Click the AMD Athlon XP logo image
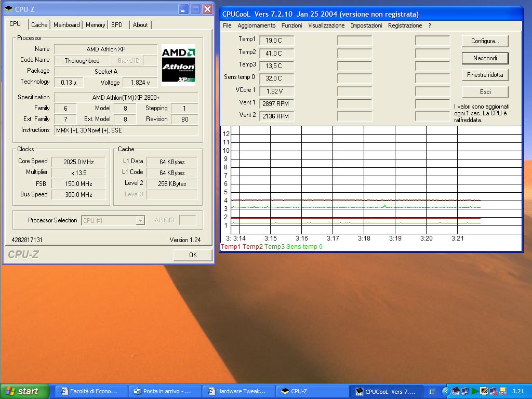Screen dimensions: 532x399 pos(178,65)
